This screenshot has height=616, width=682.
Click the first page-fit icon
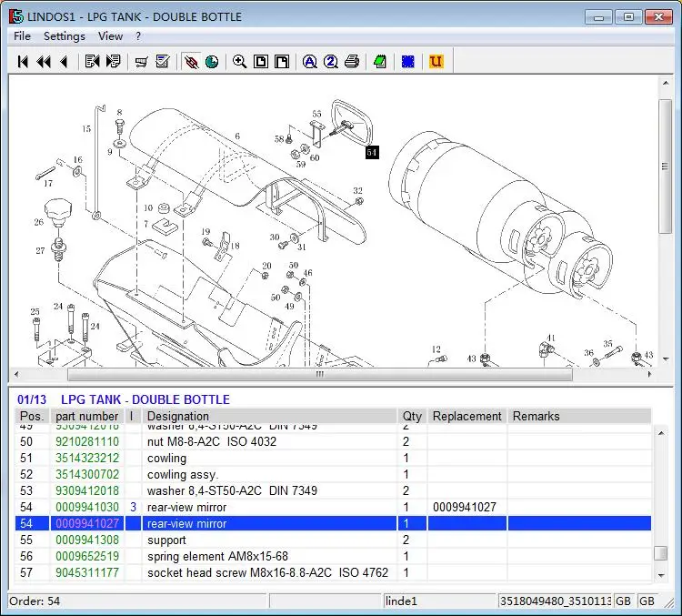click(x=261, y=61)
